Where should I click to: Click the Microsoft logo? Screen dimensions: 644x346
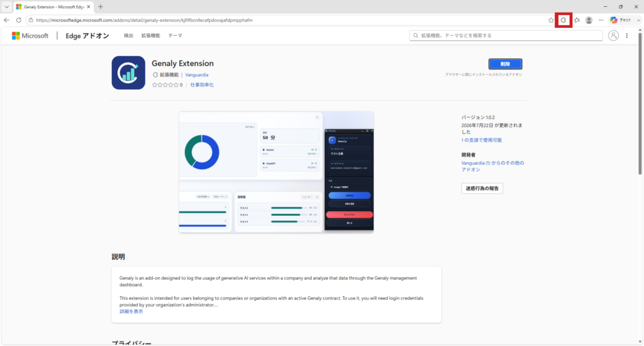point(30,36)
